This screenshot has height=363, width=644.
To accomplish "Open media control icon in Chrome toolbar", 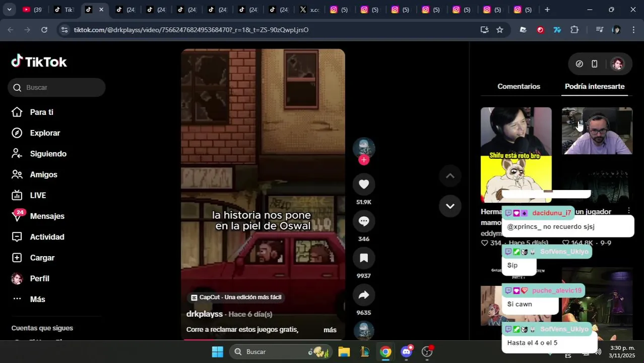I will 599,30.
